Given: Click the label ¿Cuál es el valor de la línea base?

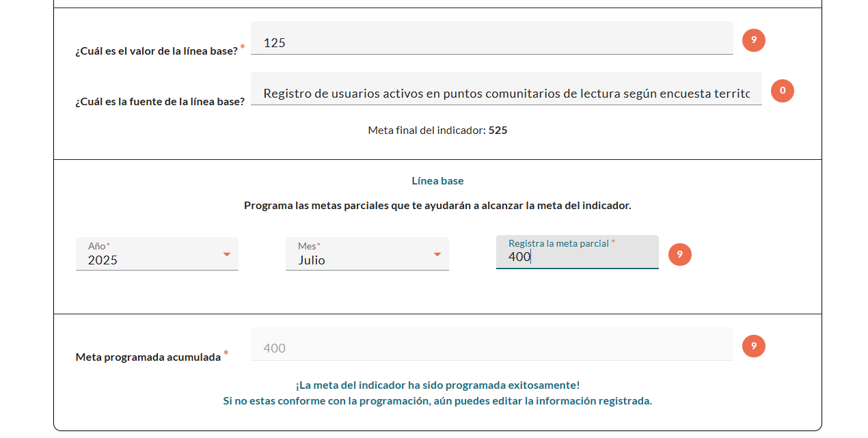Looking at the screenshot, I should [157, 51].
